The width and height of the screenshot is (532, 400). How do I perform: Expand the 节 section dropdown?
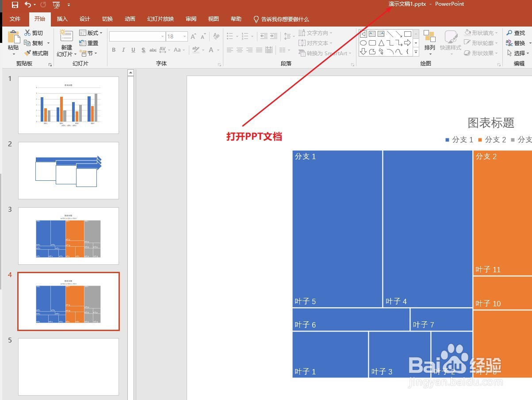[x=88, y=53]
